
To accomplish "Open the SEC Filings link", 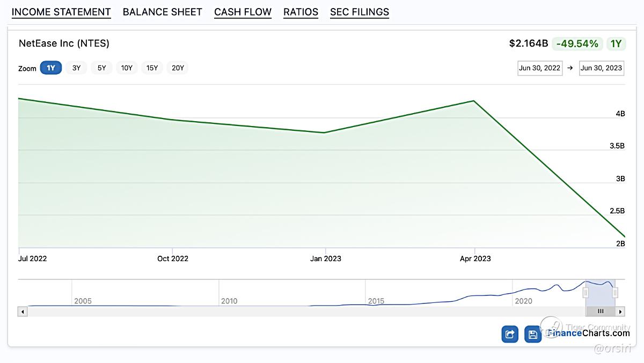I will pyautogui.click(x=360, y=12).
